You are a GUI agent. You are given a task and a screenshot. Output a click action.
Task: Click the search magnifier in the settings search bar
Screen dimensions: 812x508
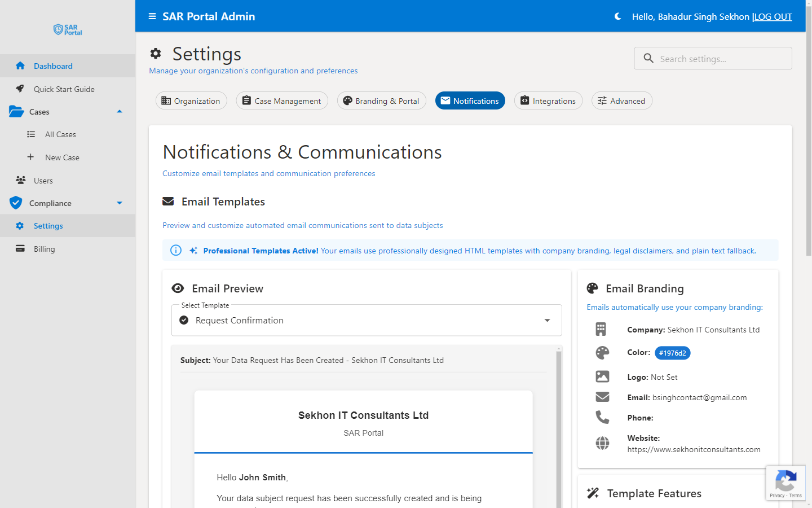(648, 58)
